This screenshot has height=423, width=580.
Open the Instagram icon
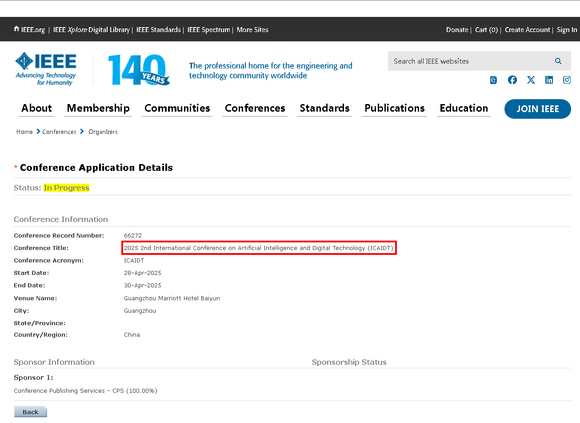click(567, 80)
